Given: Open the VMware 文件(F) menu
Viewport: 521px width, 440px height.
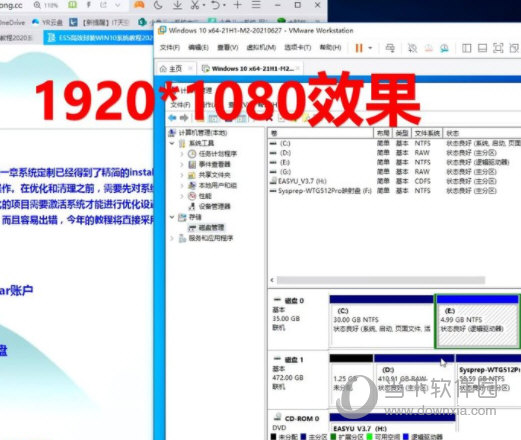Looking at the screenshot, I should [x=170, y=48].
